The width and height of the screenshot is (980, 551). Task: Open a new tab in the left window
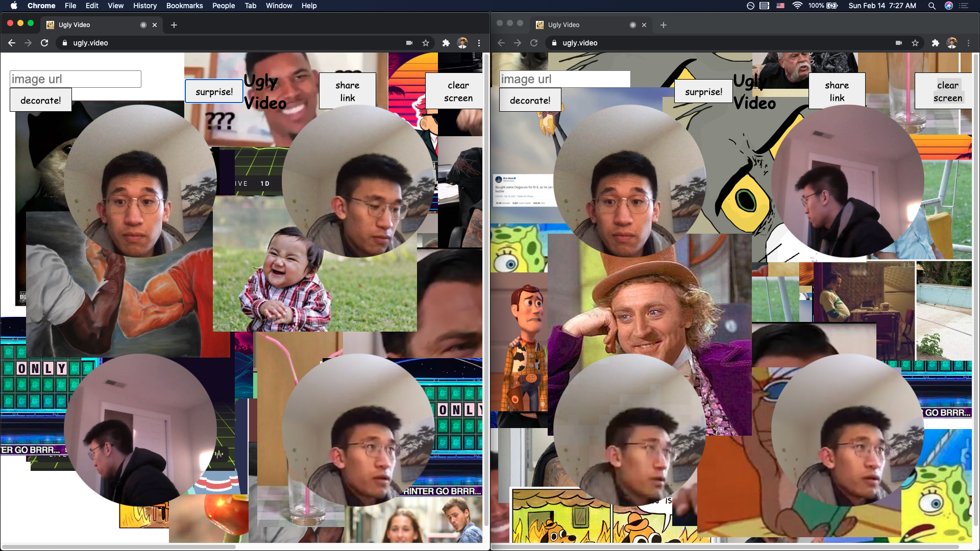pos(174,25)
